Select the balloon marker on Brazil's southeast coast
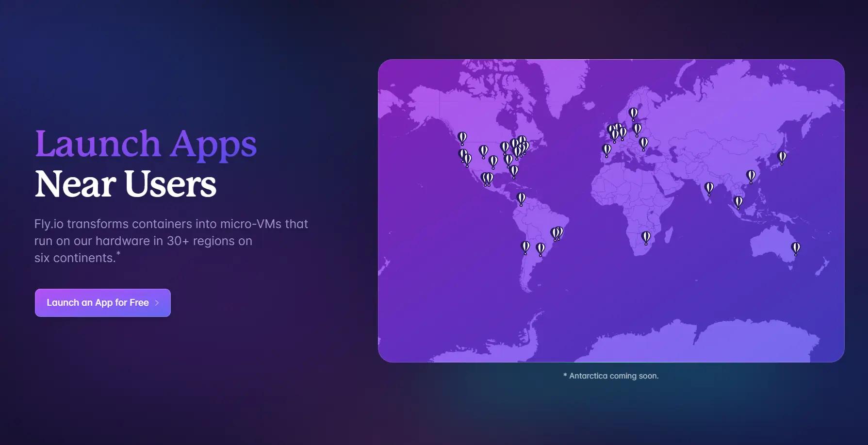This screenshot has width=868, height=445. click(557, 233)
